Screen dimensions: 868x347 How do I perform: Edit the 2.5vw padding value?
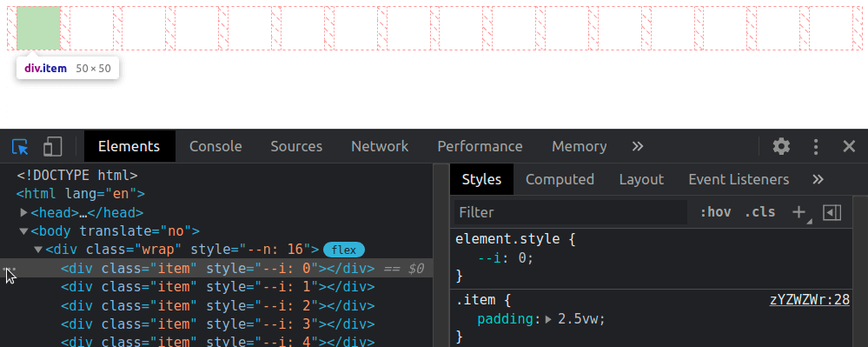pyautogui.click(x=580, y=319)
